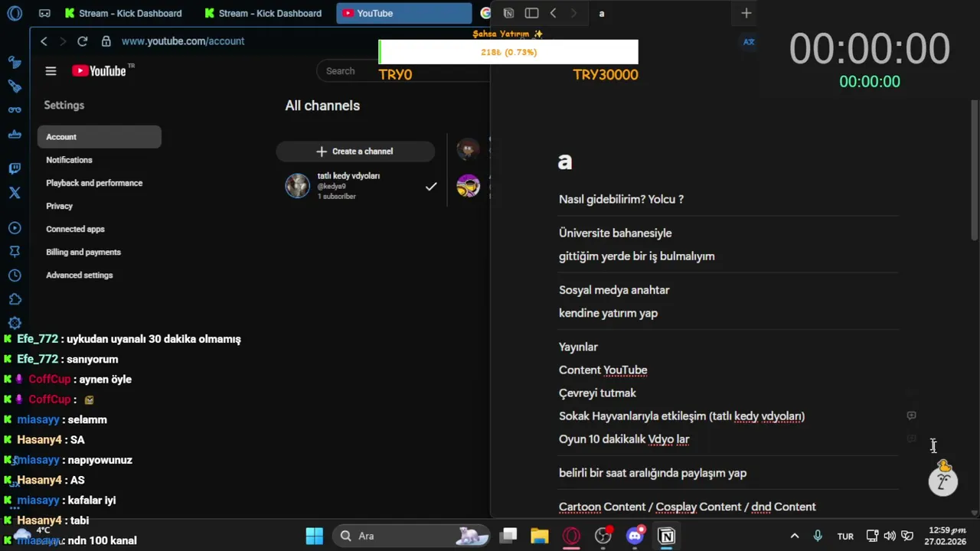Open the YouTube hamburger guide menu
The height and width of the screenshot is (551, 980).
pyautogui.click(x=51, y=71)
